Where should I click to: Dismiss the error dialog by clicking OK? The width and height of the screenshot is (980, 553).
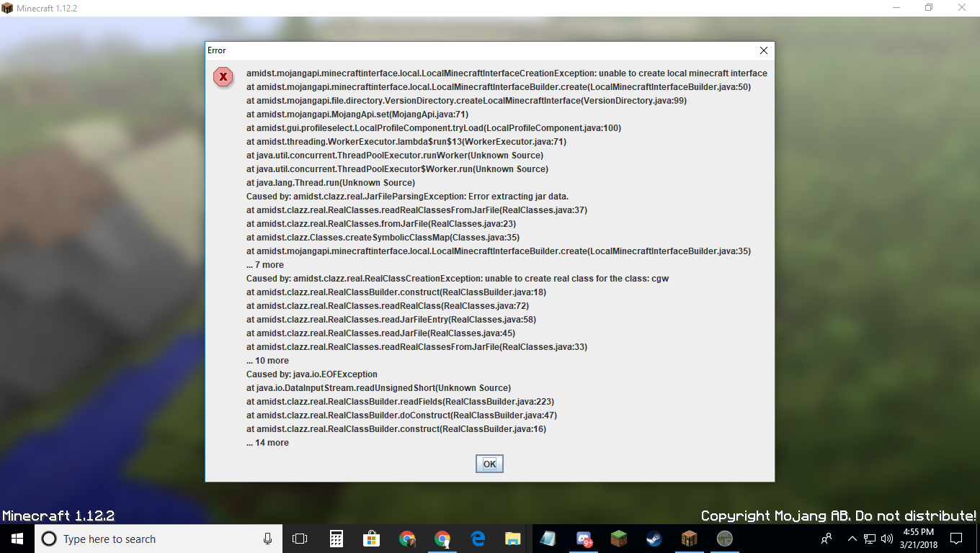click(x=489, y=463)
